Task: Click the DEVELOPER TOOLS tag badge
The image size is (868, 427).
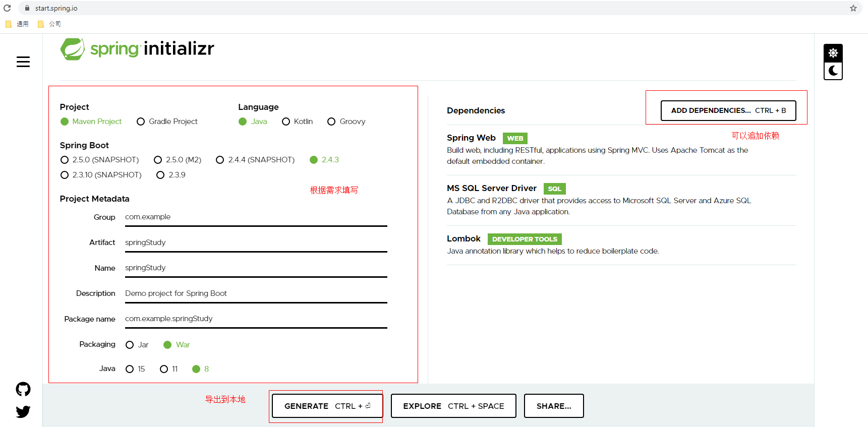Action: [525, 239]
